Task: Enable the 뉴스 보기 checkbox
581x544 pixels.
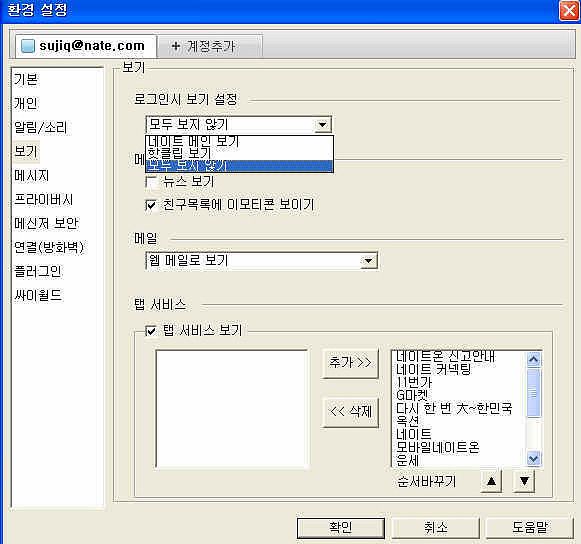Action: pos(151,182)
